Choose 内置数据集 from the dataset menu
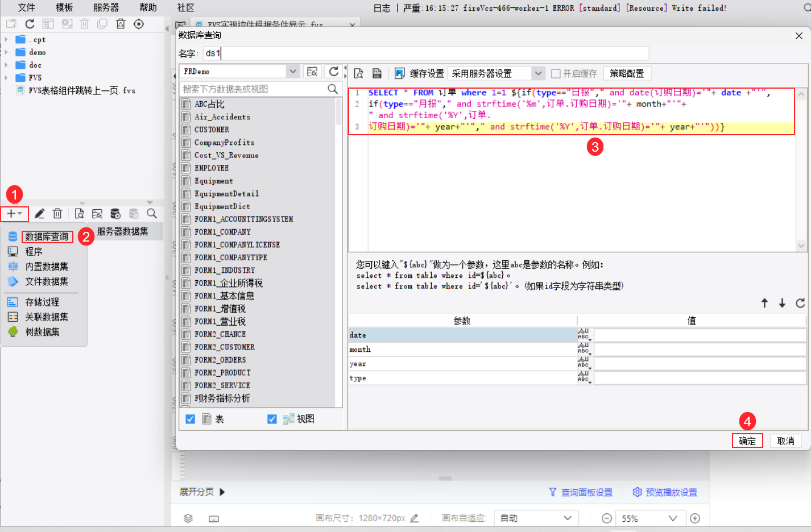 point(47,267)
